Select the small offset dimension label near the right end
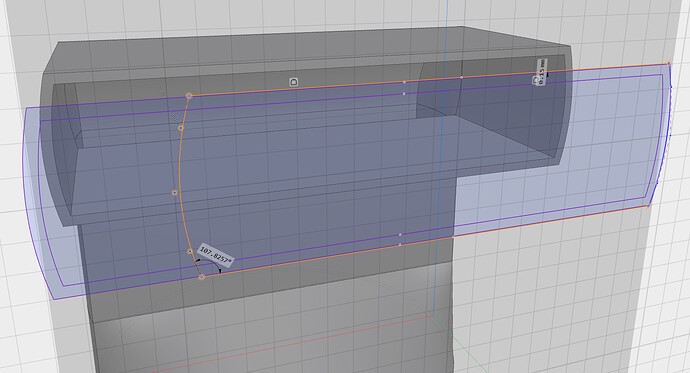This screenshot has width=690, height=373. 543,71
